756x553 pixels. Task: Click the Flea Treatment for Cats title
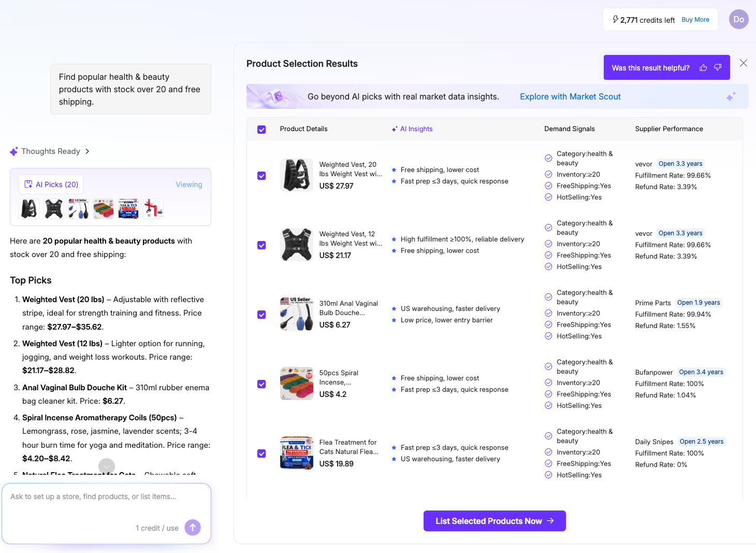[349, 447]
